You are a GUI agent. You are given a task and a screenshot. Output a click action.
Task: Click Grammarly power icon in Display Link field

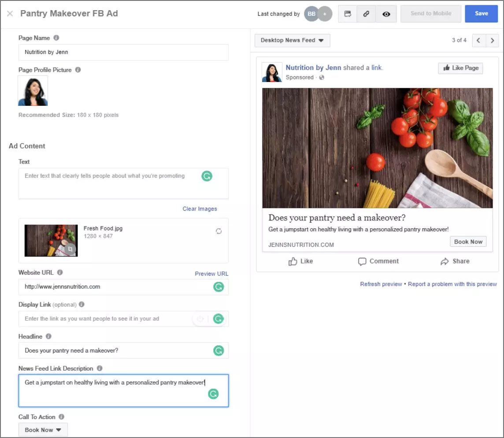200,319
